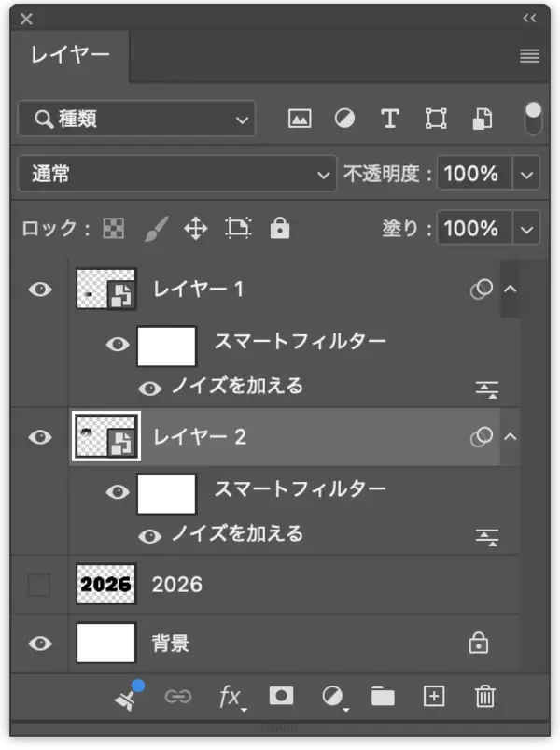Lock transparent pixels checkerboard icon
Screen dimensions: 560x750
click(113, 228)
